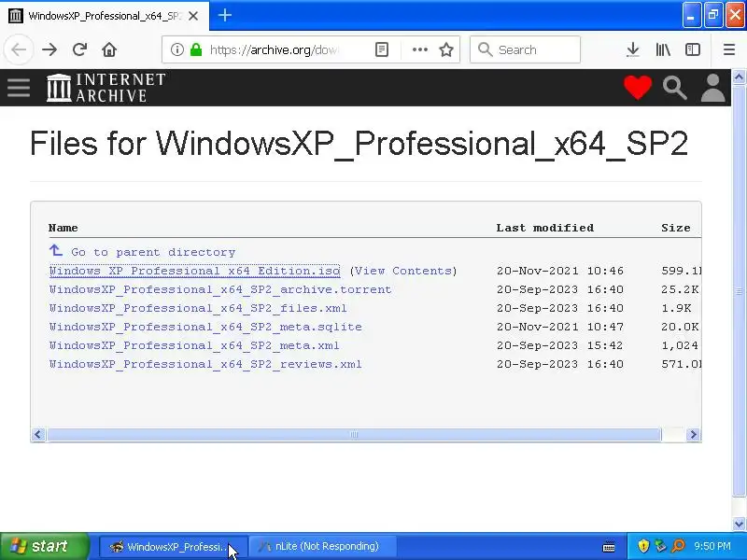Open Internet Archive search magnifier
Viewport: 747px width, 560px height.
pyautogui.click(x=674, y=88)
